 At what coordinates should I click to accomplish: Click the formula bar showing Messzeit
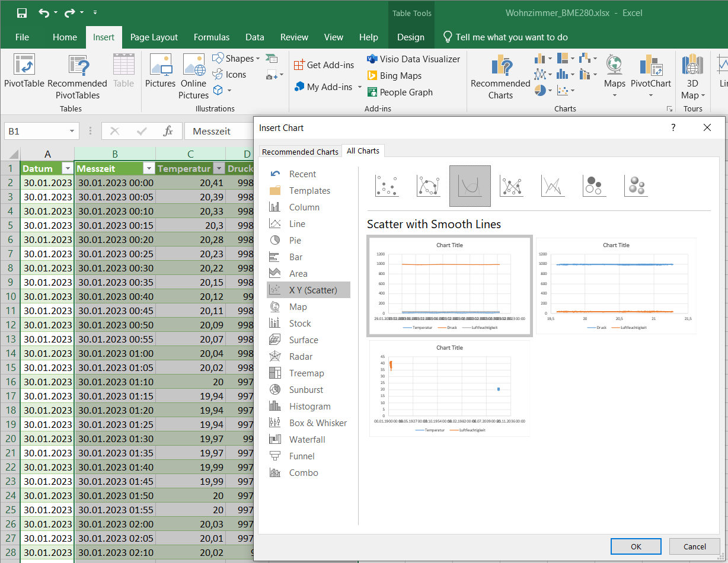pyautogui.click(x=219, y=131)
